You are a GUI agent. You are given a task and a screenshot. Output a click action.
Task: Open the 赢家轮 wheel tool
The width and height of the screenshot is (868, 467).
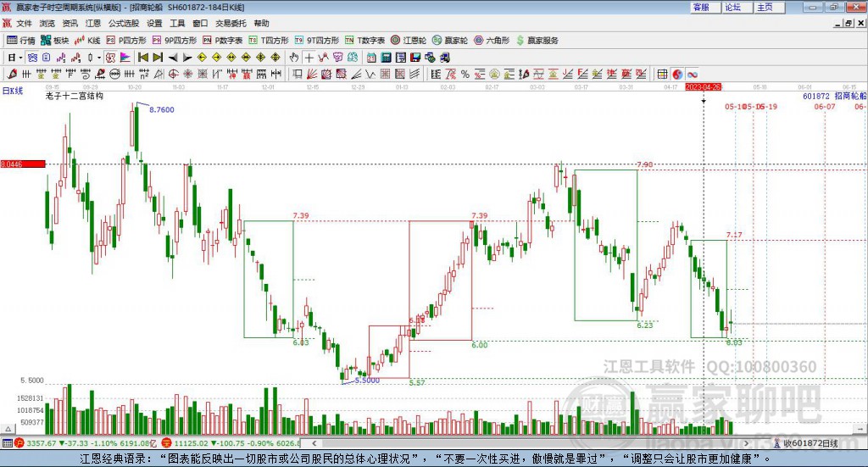coord(450,41)
